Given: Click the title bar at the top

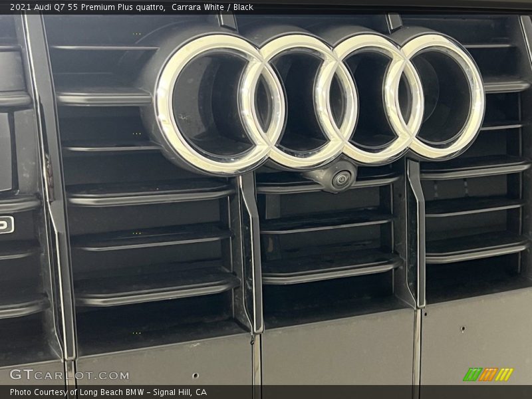Looking at the screenshot, I should pyautogui.click(x=266, y=7).
